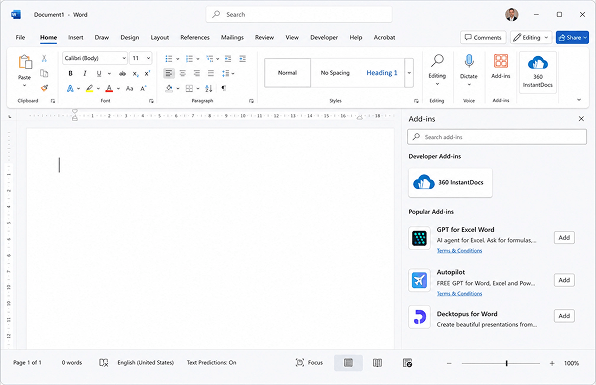This screenshot has width=596, height=385.
Task: Open the Share button dropdown
Action: click(x=586, y=37)
